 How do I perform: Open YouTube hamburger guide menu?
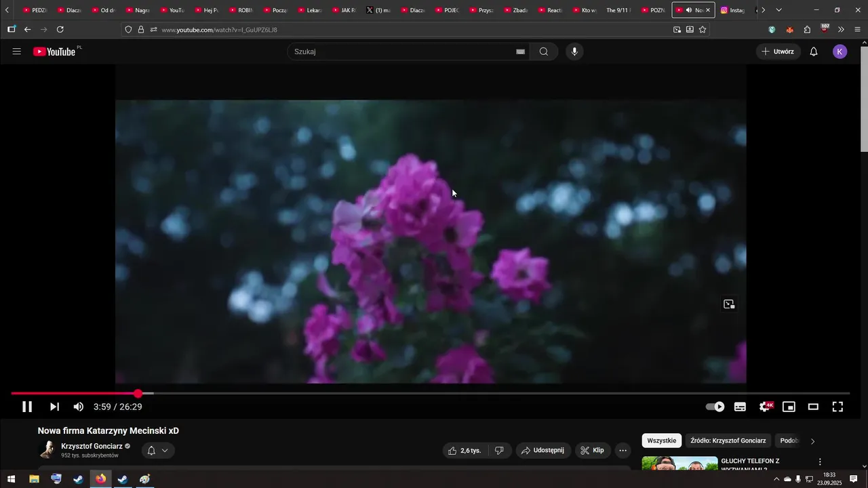[x=17, y=52]
